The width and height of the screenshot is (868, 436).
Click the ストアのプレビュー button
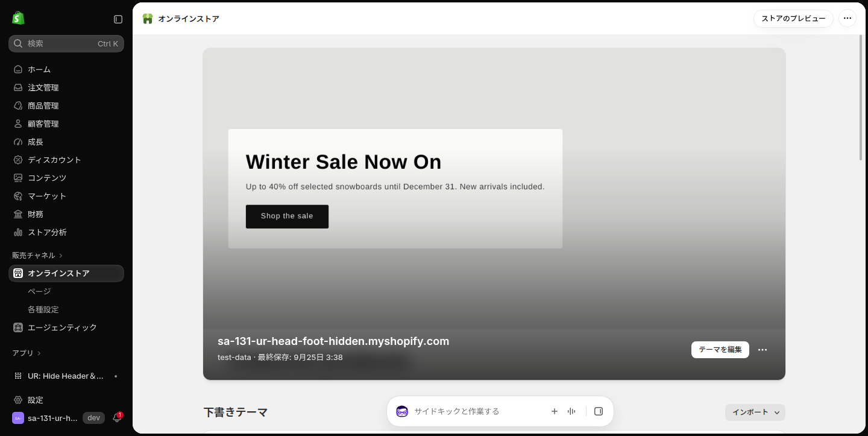[793, 18]
